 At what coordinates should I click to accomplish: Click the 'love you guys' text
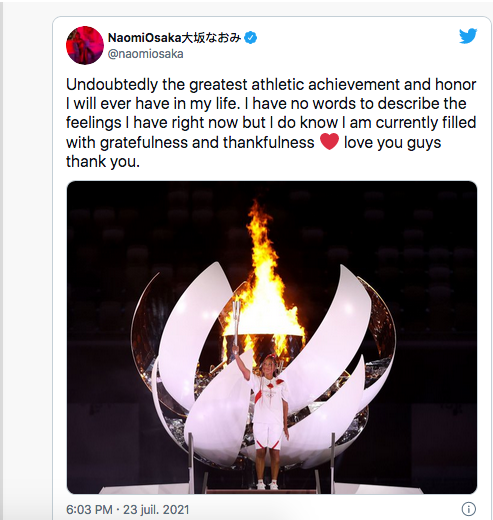[392, 143]
